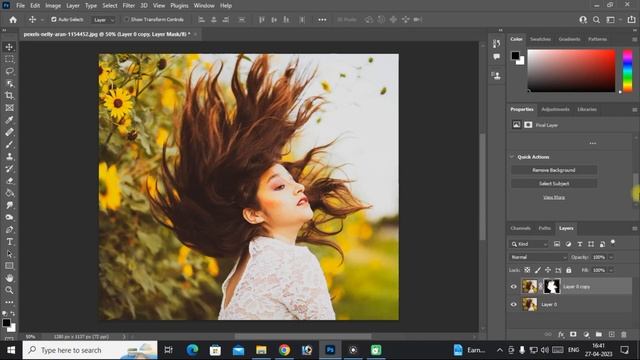Open the Filter menu

tap(129, 6)
